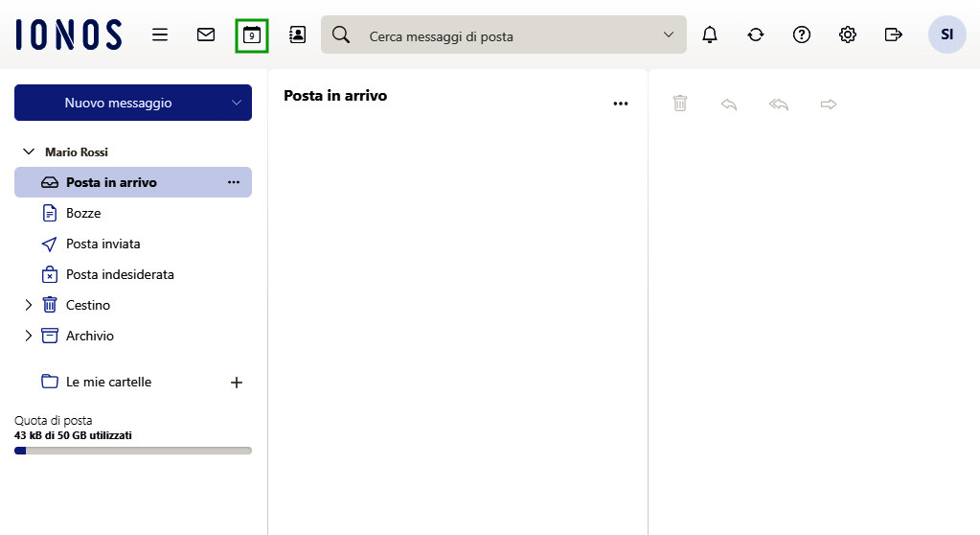Refresh using the sync arrows icon

[756, 35]
